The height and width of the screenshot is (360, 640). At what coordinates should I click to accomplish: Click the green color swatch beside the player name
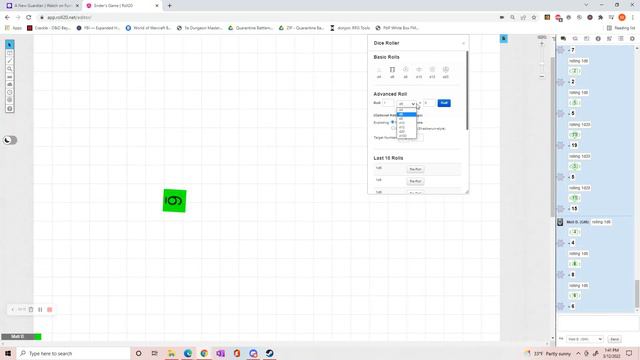[38, 337]
